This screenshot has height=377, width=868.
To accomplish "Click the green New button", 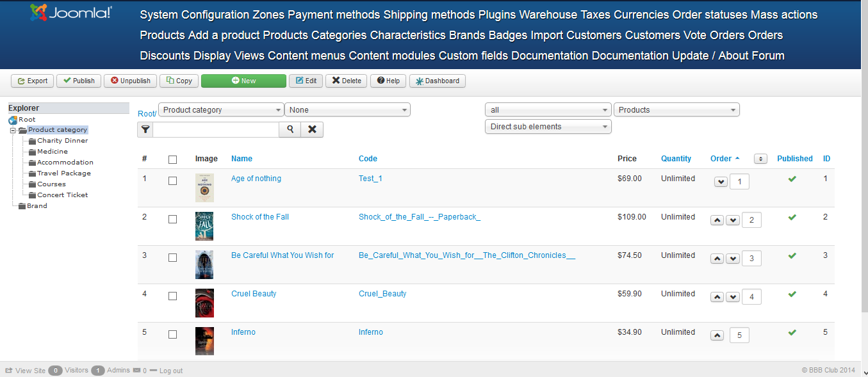I will pos(243,81).
